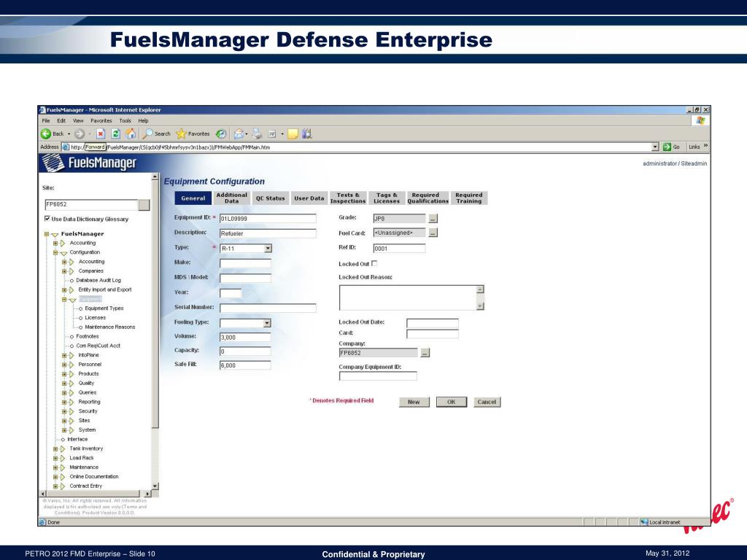
Task: Open the Type dropdown showing R-11
Action: [x=268, y=248]
